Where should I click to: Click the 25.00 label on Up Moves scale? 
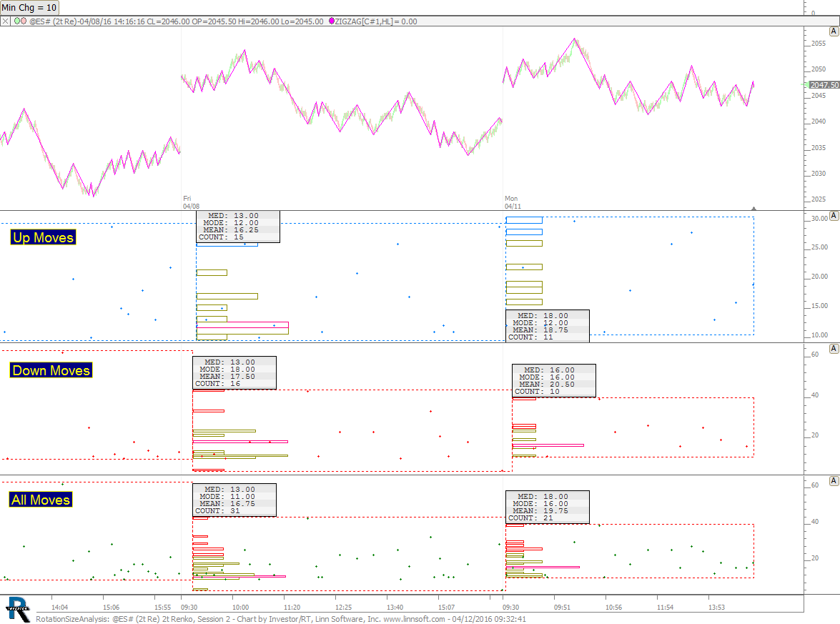tap(819, 247)
